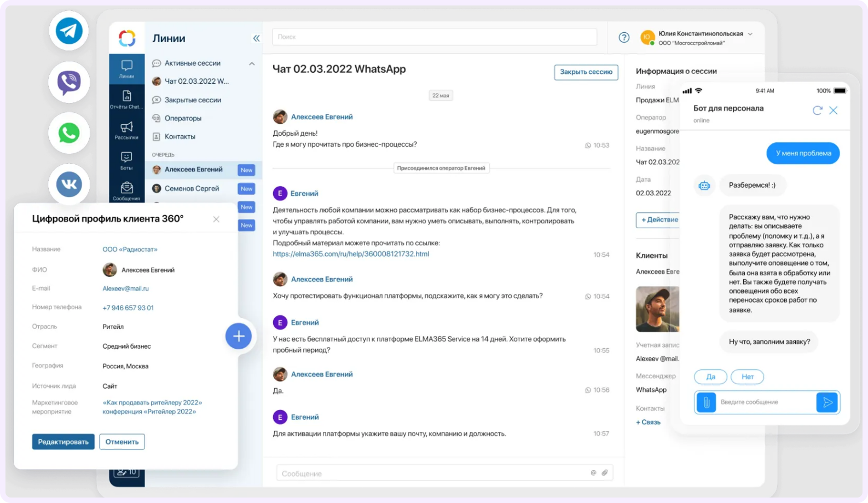Click the Редактировать button
This screenshot has width=868, height=503.
[63, 442]
